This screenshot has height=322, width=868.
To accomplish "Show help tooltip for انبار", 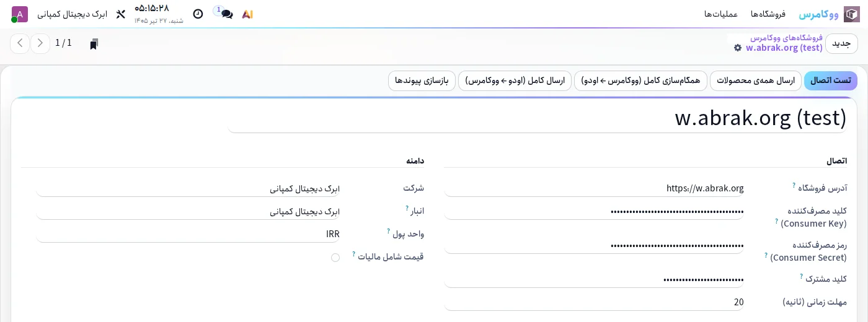I will [x=407, y=208].
